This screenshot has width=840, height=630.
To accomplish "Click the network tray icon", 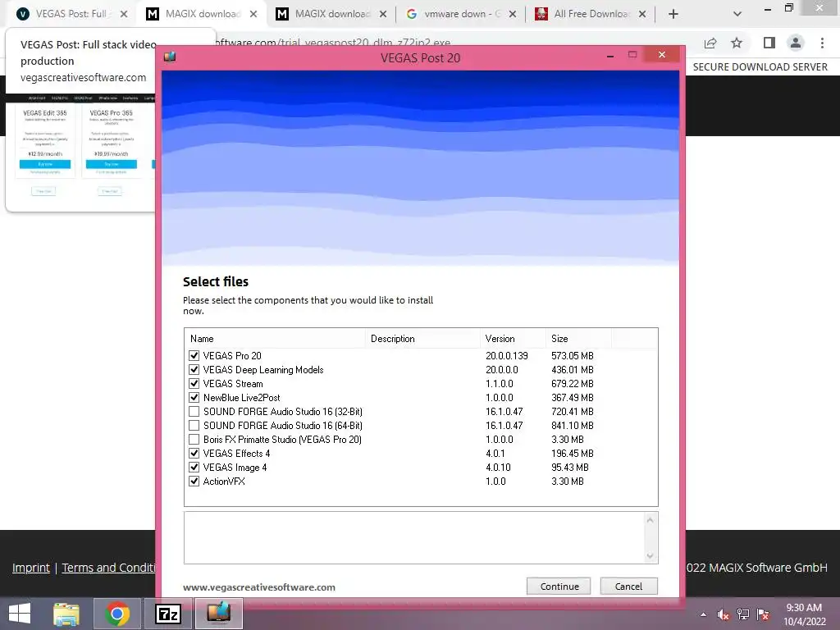I will coord(743,614).
